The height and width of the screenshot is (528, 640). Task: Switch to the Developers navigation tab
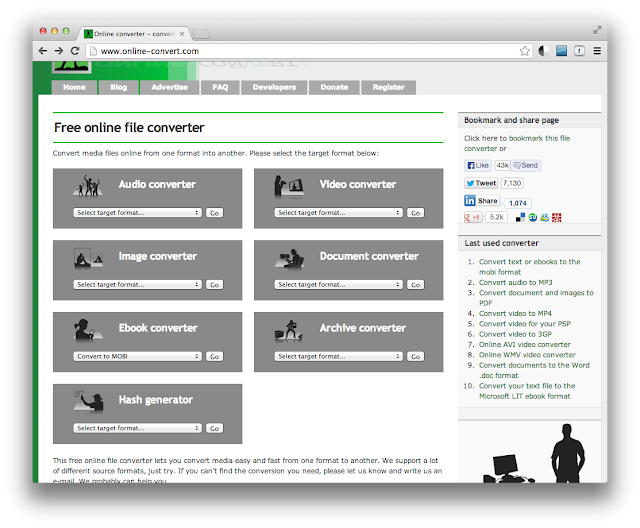274,88
